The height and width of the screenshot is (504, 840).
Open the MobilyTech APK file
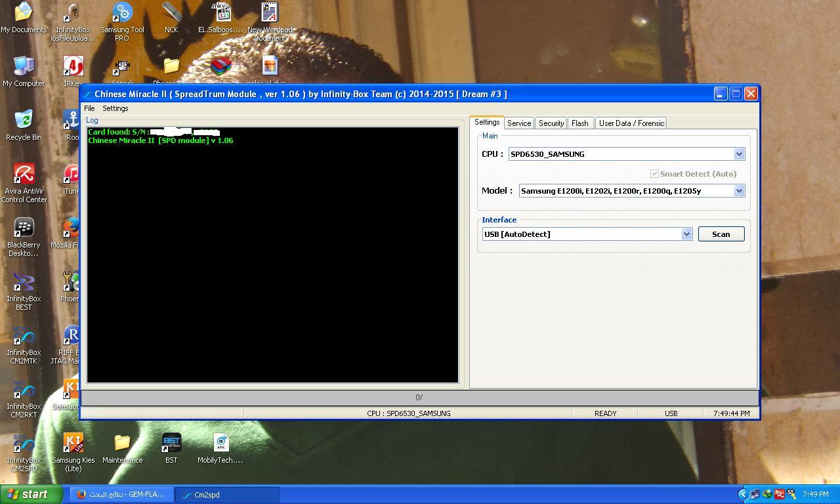(220, 448)
